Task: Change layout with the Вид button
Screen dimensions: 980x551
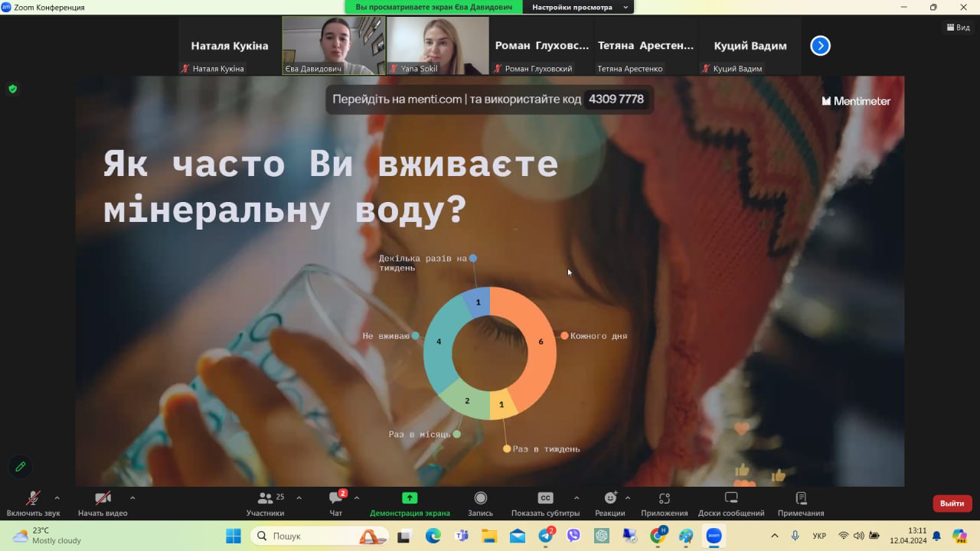Action: 958,28
